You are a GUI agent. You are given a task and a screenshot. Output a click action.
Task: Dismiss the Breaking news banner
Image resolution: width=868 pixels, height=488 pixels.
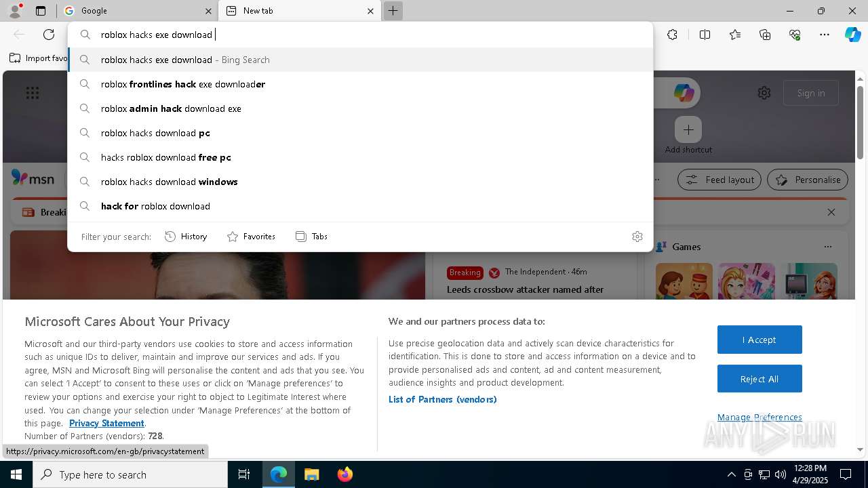click(831, 212)
